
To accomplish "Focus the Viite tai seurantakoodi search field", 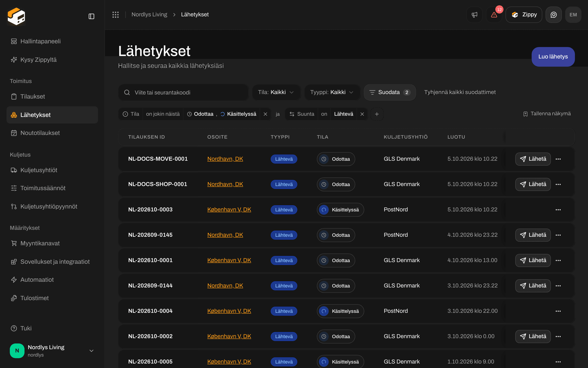I will tap(184, 92).
